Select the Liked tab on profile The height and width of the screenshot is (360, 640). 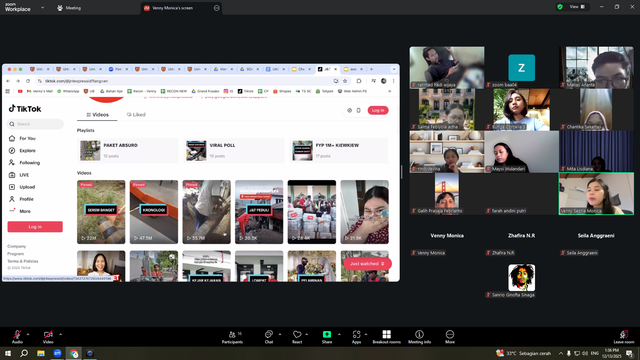(x=136, y=115)
